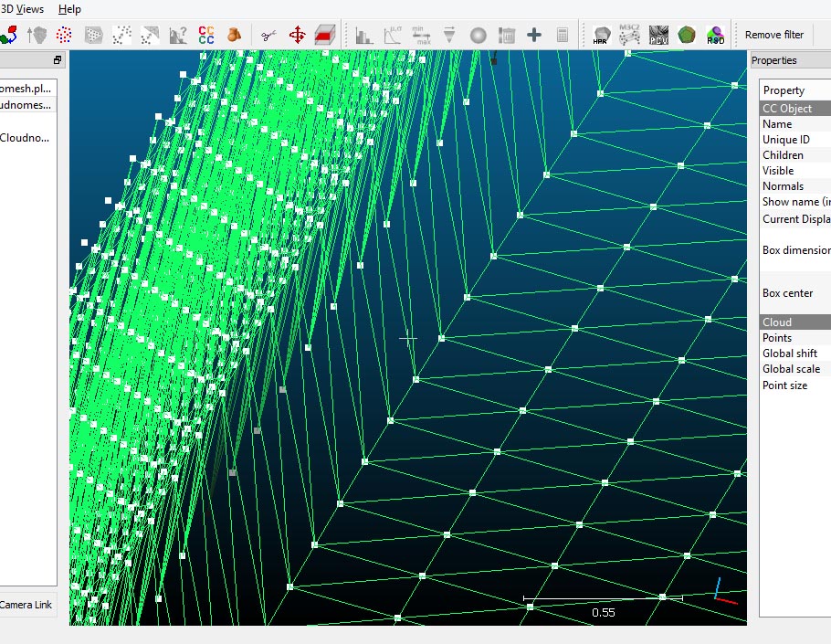
Task: Activate the translate/rotate tool
Action: click(x=297, y=35)
